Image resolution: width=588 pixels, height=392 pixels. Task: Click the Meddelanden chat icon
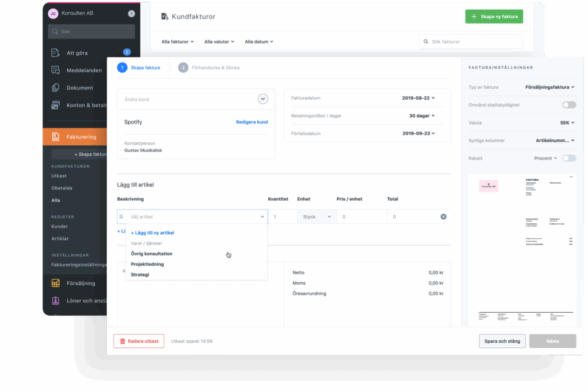[56, 70]
